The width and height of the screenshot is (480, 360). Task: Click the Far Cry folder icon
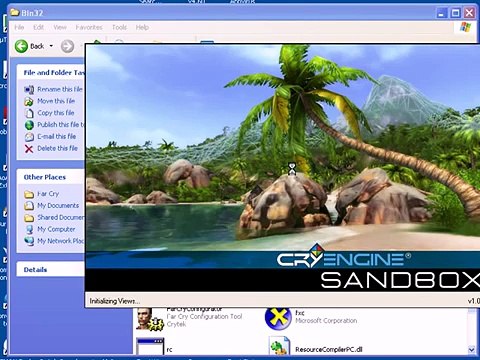29,194
